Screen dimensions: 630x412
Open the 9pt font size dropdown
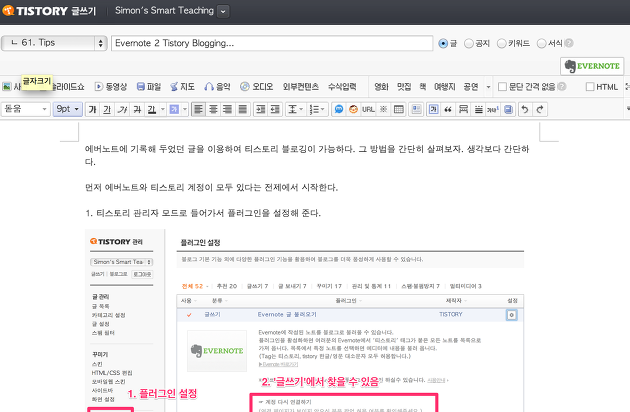pyautogui.click(x=68, y=109)
